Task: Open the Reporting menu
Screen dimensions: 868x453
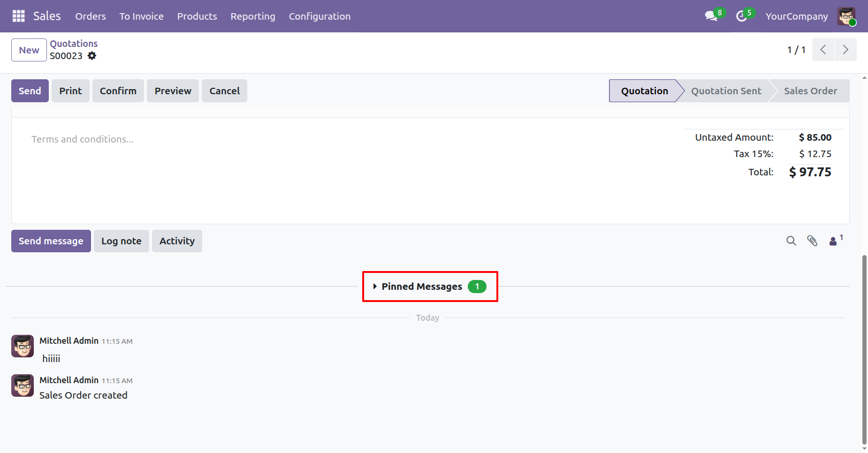Action: [x=252, y=16]
